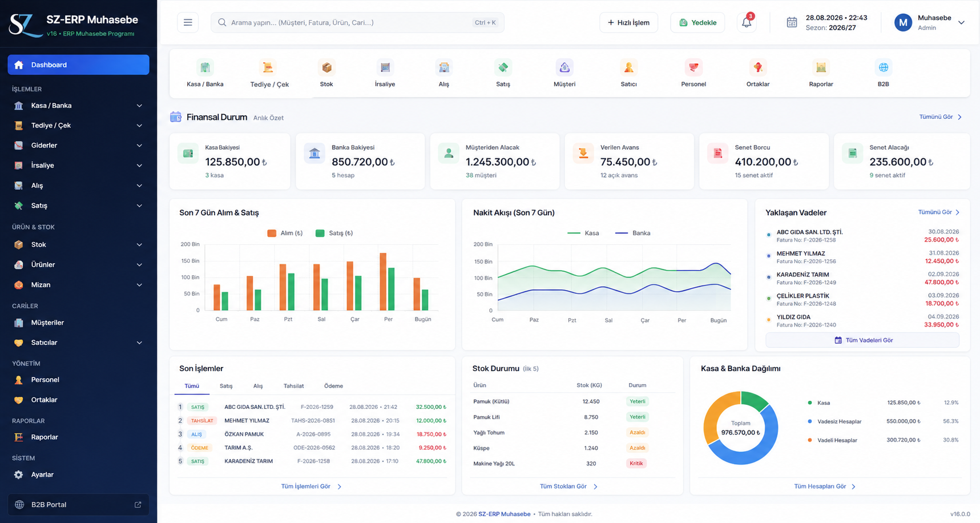980x523 pixels.
Task: Toggle the Banka line in Nakit Akışı legend
Action: tap(632, 233)
